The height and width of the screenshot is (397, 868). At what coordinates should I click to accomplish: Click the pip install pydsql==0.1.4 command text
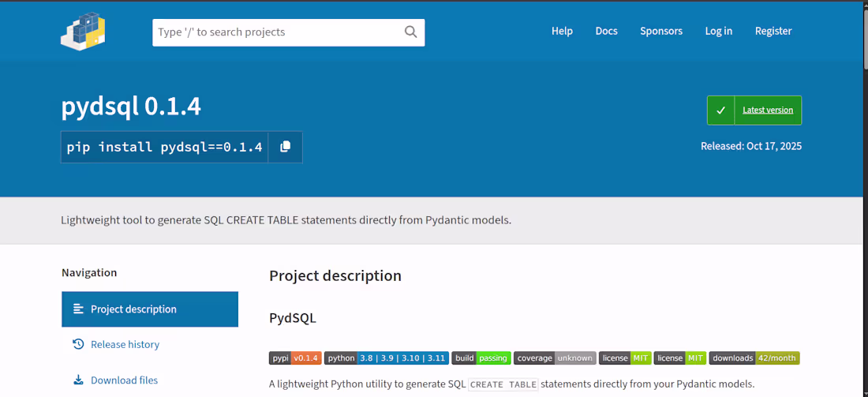pyautogui.click(x=164, y=148)
